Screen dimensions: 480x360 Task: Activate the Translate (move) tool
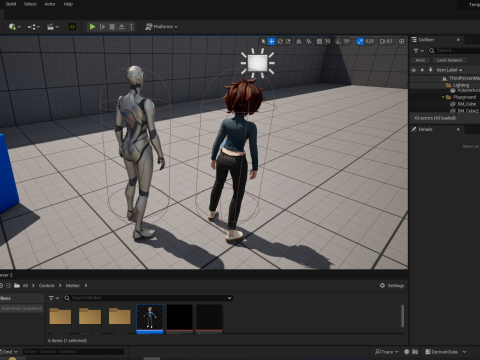tap(272, 41)
